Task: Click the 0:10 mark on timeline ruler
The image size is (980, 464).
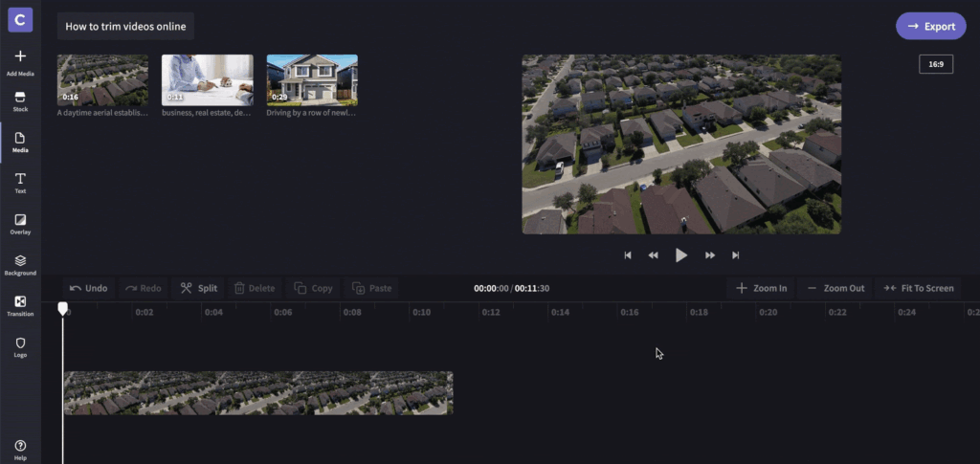Action: pos(421,312)
